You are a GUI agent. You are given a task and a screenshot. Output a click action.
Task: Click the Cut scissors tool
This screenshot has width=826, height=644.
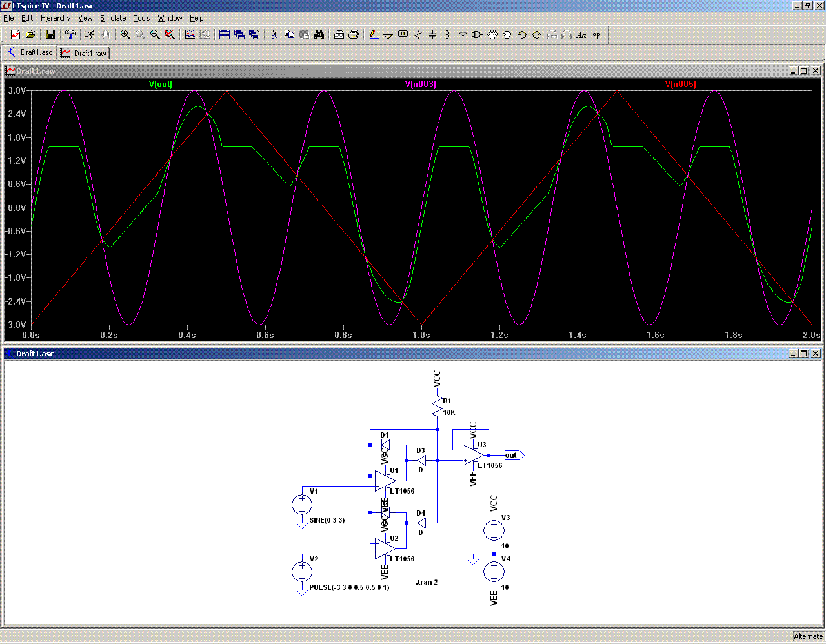click(274, 35)
